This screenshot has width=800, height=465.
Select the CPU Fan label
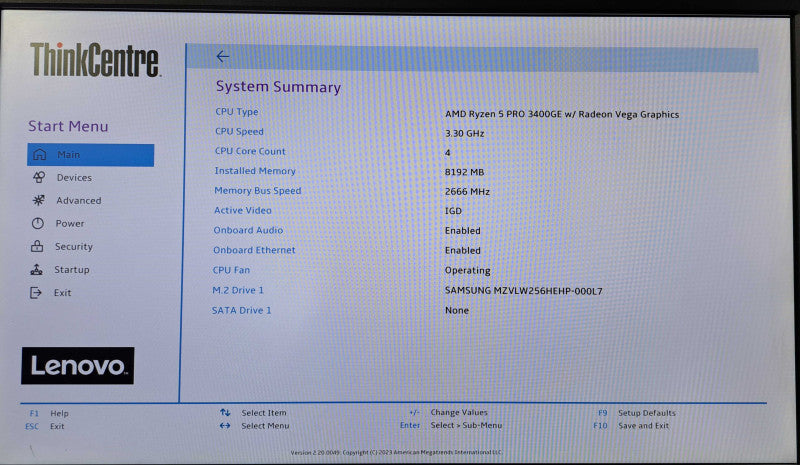pyautogui.click(x=231, y=270)
